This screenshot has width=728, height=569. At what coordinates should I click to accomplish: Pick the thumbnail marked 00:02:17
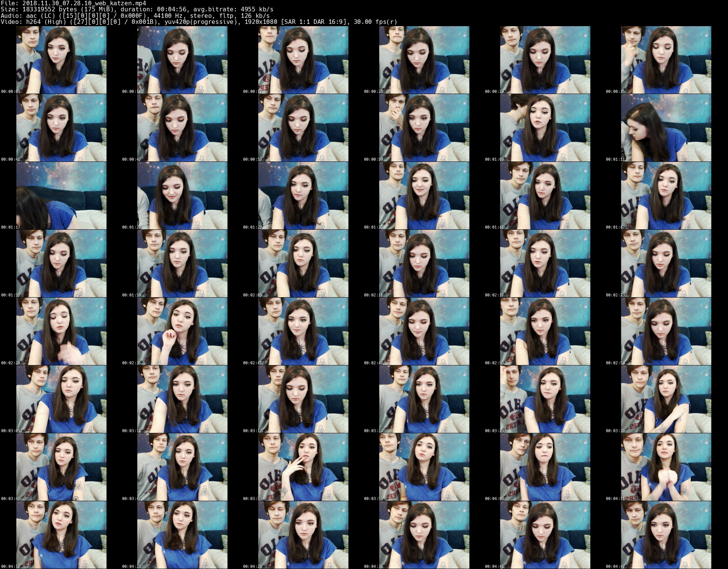[545, 263]
